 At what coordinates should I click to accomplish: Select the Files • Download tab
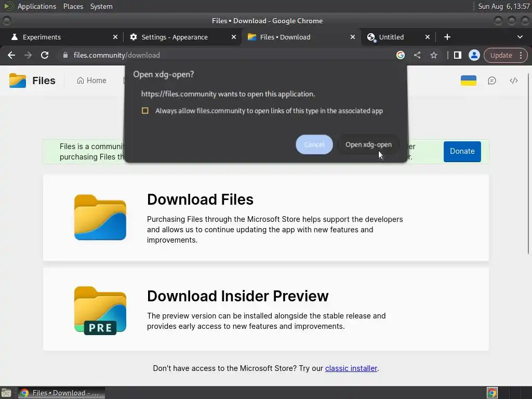(x=301, y=37)
